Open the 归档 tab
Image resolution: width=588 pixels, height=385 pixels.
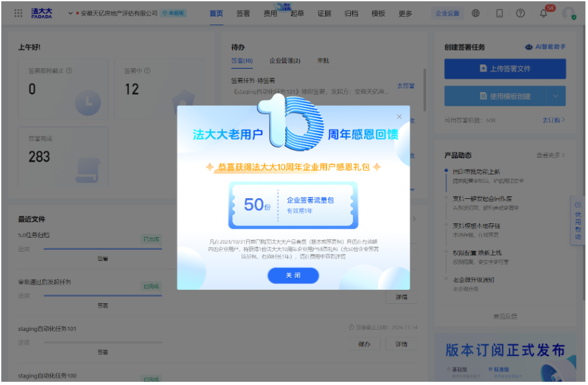(x=352, y=14)
